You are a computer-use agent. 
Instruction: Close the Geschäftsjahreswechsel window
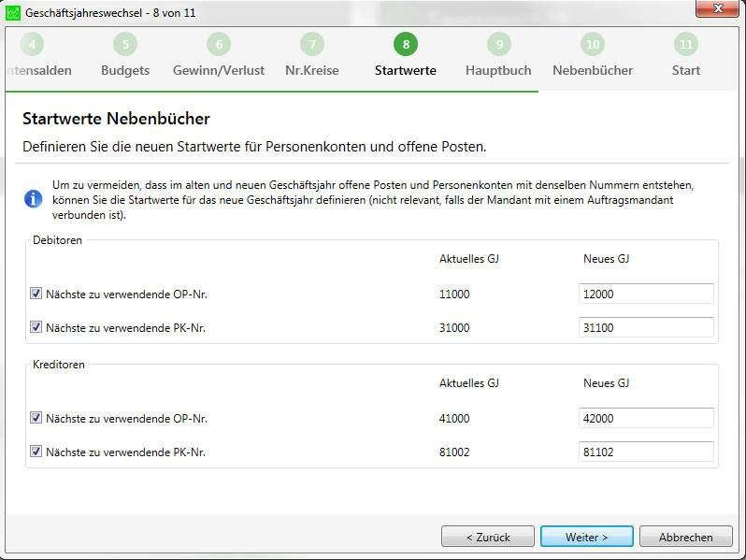[718, 8]
